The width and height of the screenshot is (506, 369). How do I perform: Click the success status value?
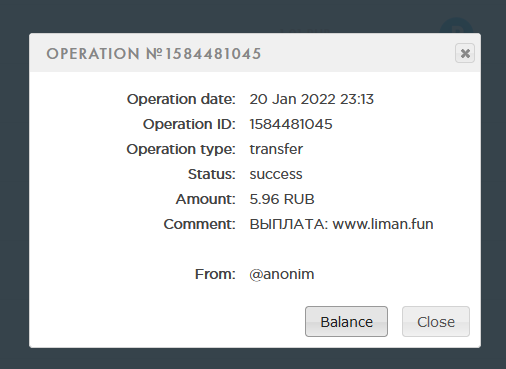[276, 174]
